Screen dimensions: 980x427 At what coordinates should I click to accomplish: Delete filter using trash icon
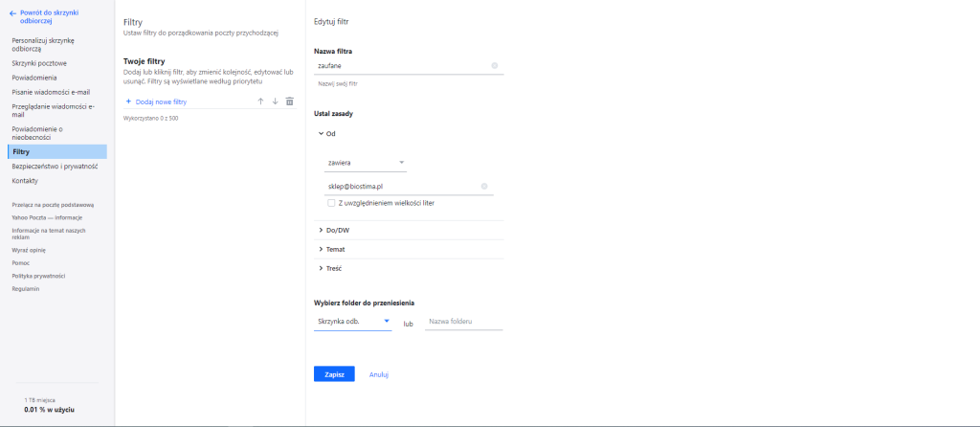tap(289, 101)
